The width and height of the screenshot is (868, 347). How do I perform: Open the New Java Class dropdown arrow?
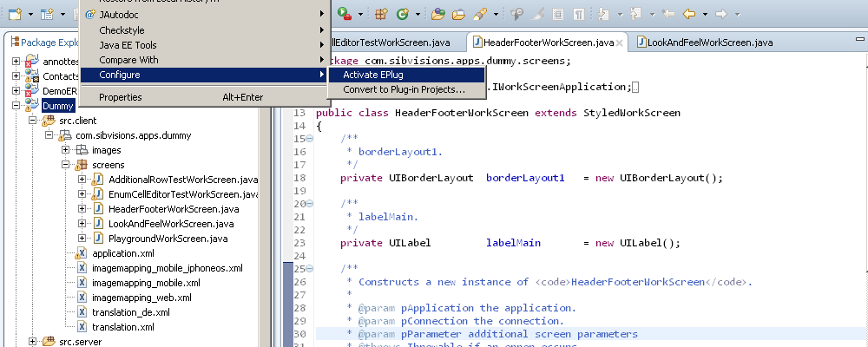point(418,15)
